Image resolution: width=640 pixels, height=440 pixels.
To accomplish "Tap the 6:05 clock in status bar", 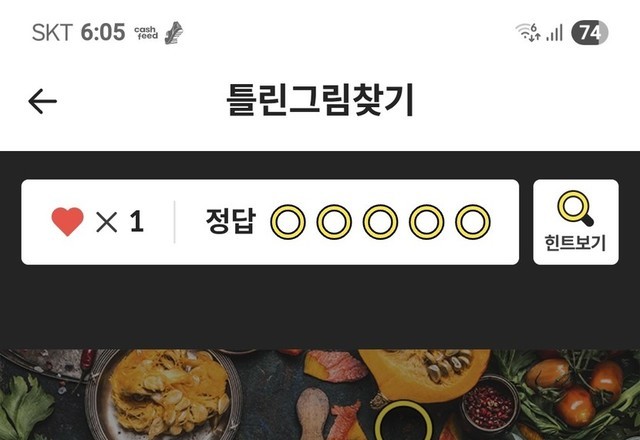I will 103,32.
